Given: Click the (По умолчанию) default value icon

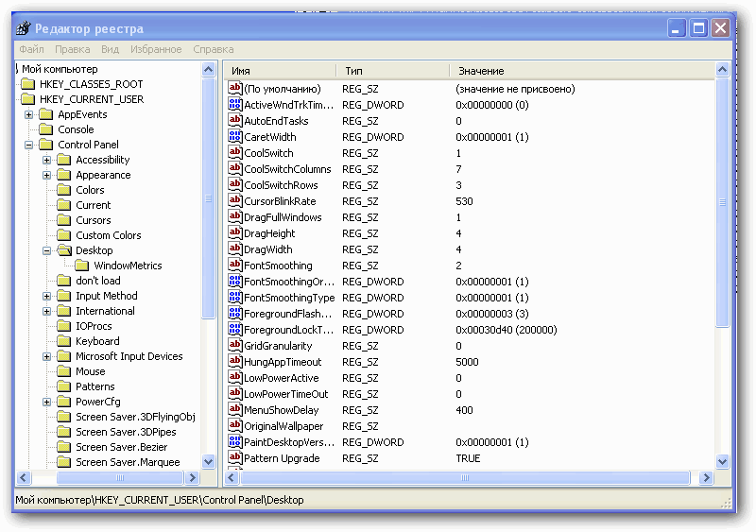Looking at the screenshot, I should click(x=234, y=88).
